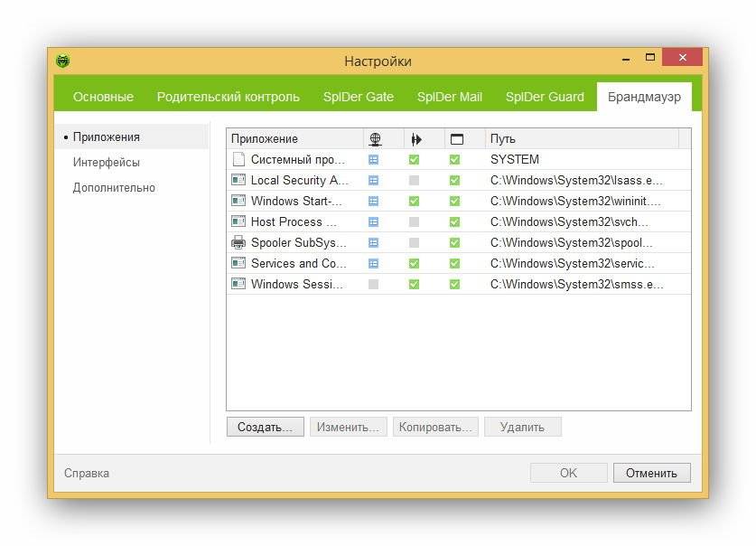This screenshot has width=756, height=546.
Task: Select the servic... path cell
Action: pyautogui.click(x=573, y=263)
